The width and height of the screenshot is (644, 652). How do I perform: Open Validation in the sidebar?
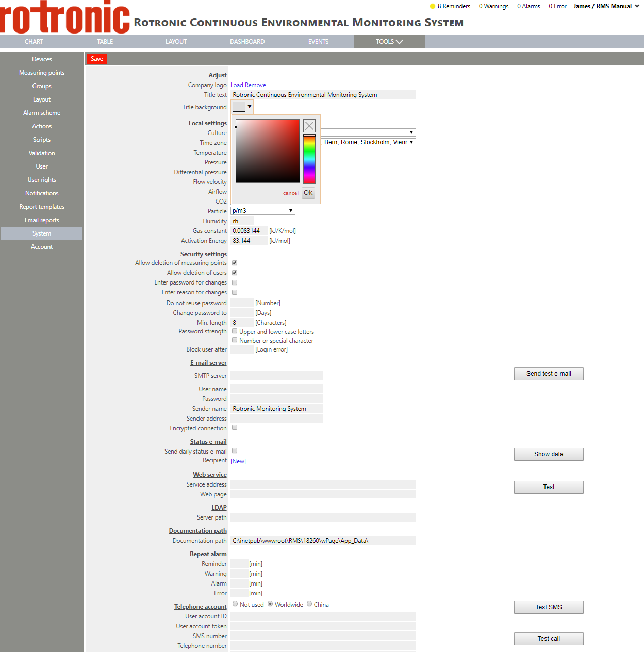click(x=42, y=153)
